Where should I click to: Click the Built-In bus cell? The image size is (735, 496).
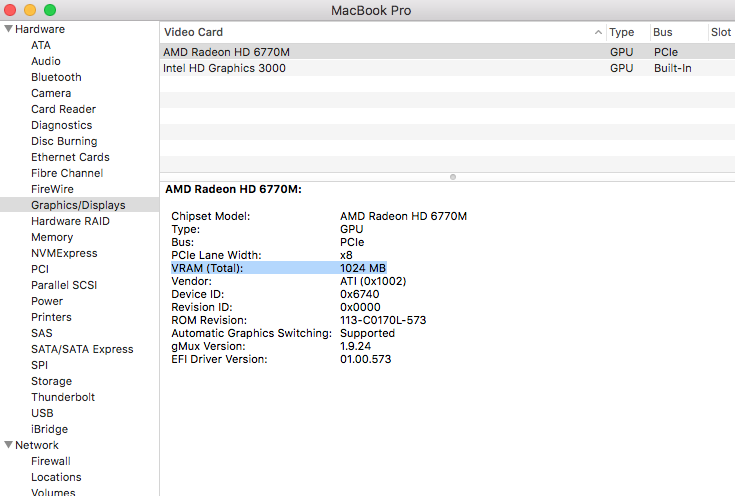[x=673, y=68]
